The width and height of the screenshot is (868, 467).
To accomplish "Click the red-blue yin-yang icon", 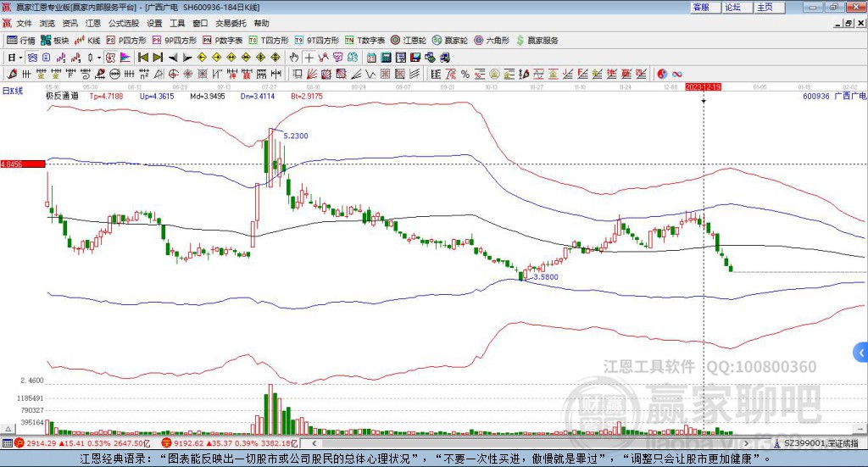I will click(x=662, y=74).
